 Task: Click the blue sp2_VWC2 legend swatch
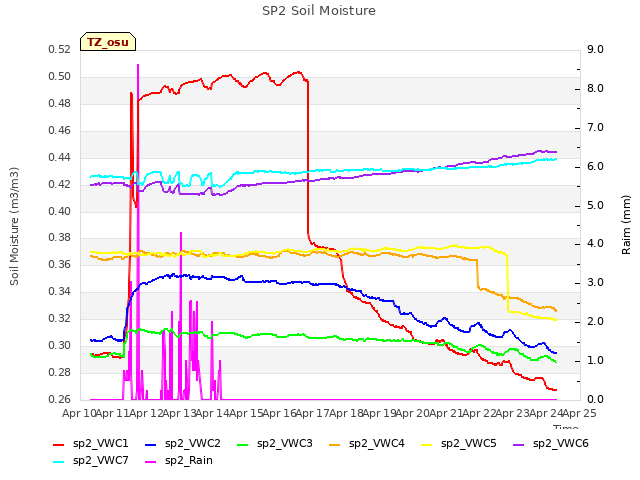(151, 444)
